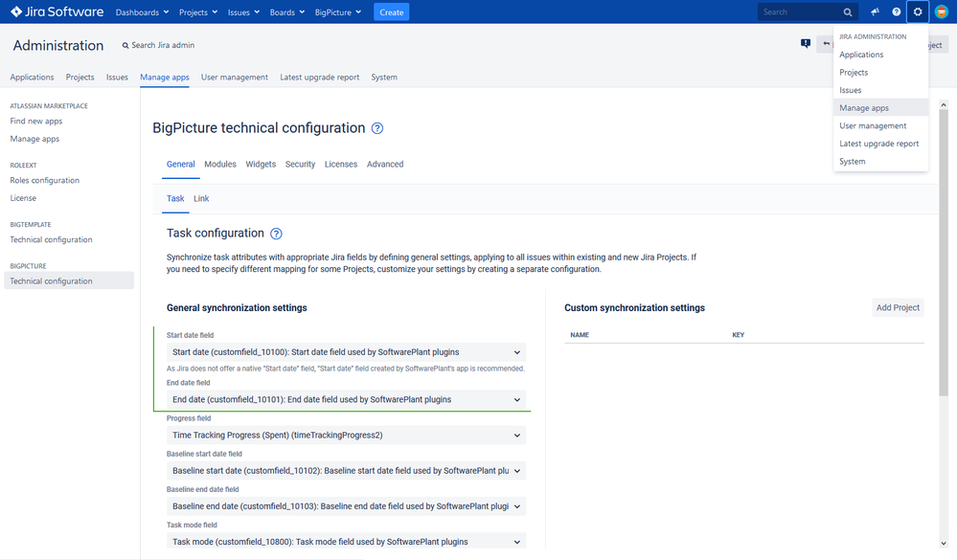
Task: Expand the Issues menu in top navigation
Action: (243, 12)
